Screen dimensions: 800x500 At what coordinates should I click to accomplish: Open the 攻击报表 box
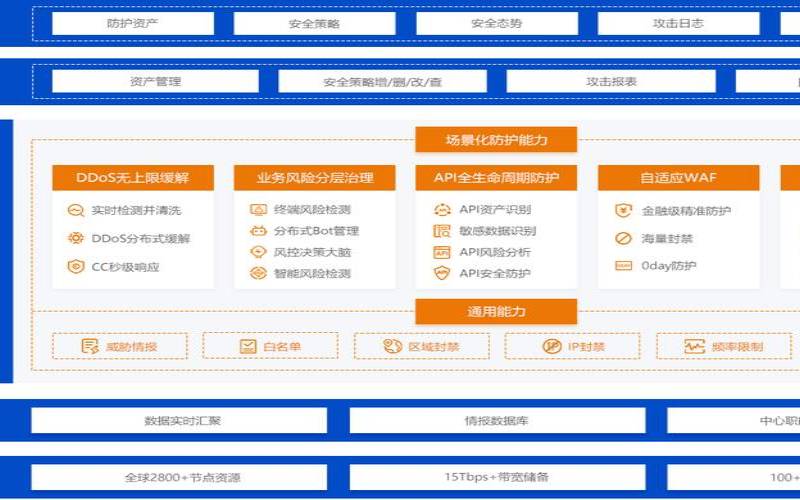[x=611, y=82]
